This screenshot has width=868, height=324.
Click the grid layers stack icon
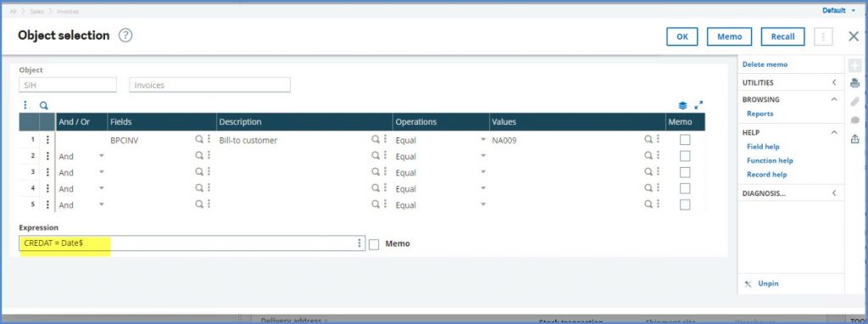pos(682,105)
